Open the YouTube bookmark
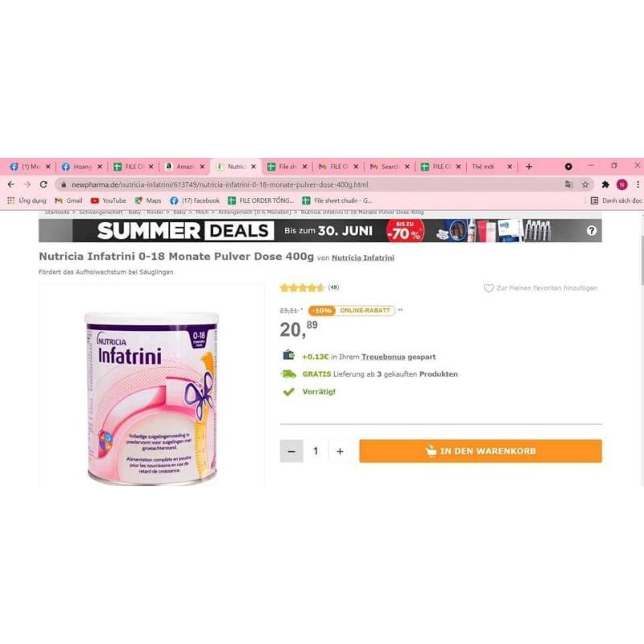 click(109, 200)
